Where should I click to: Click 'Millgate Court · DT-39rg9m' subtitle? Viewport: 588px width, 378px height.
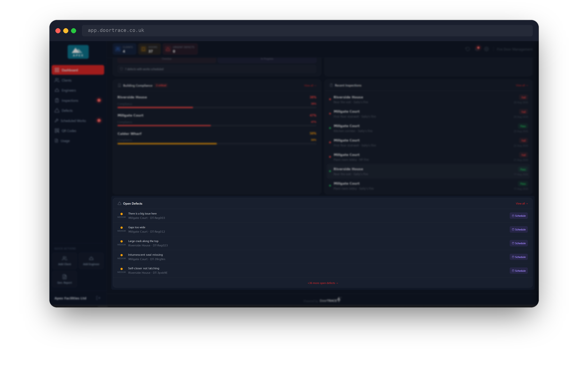[147, 259]
